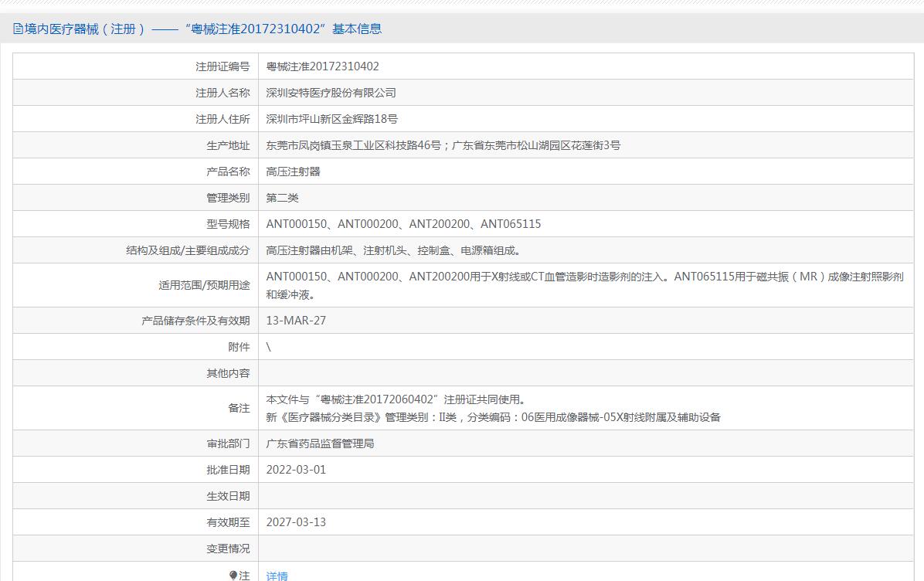The width and height of the screenshot is (924, 581).
Task: Click the 生产地址 label
Action: point(228,145)
